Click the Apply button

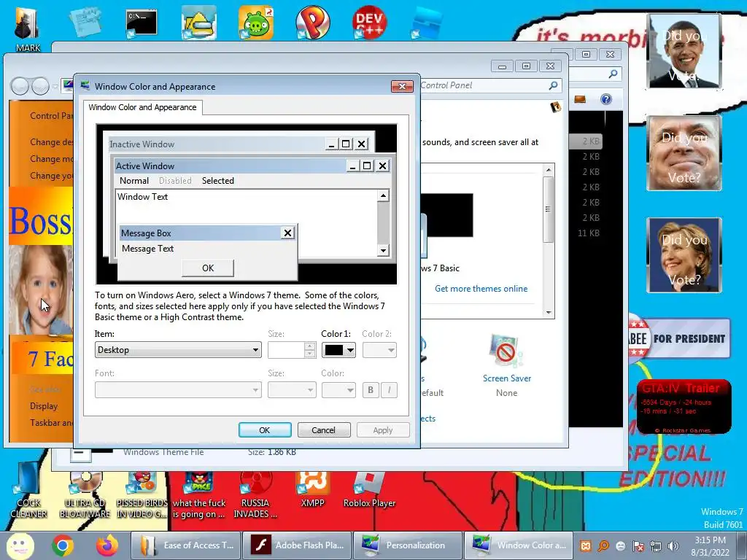tap(382, 430)
